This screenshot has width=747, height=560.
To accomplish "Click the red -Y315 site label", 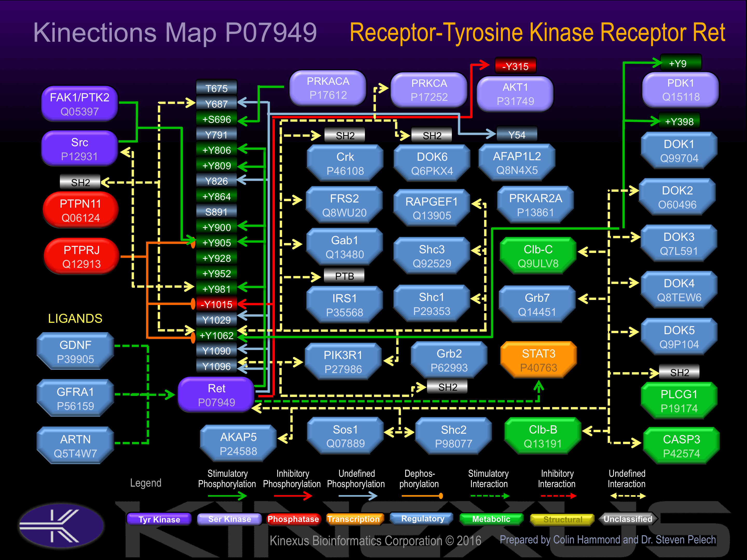I will coord(515,66).
